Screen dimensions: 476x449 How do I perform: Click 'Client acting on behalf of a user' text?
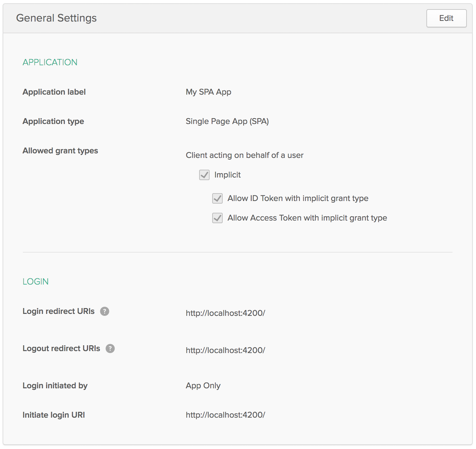pyautogui.click(x=244, y=155)
